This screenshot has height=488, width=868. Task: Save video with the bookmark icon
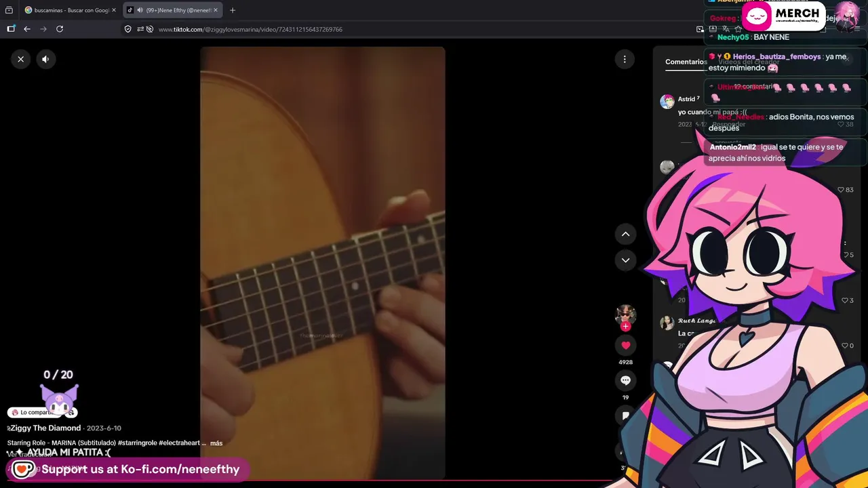coord(625,415)
